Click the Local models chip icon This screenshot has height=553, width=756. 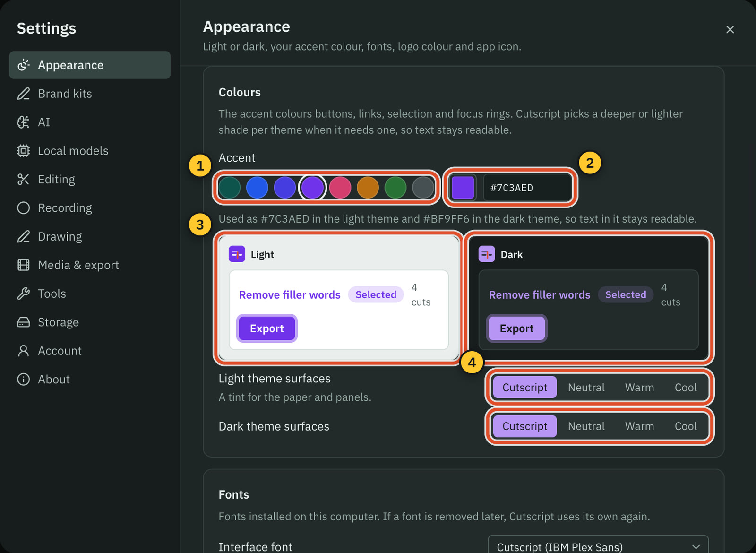(x=24, y=151)
